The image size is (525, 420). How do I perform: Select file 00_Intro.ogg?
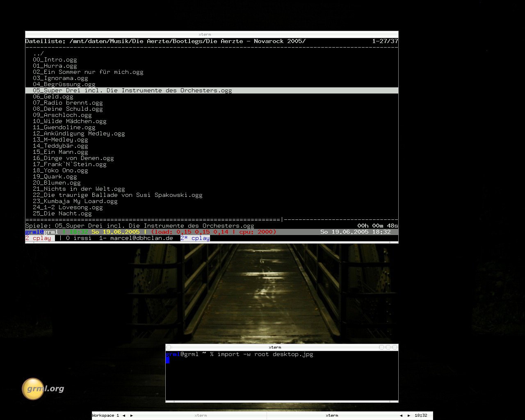tap(55, 59)
